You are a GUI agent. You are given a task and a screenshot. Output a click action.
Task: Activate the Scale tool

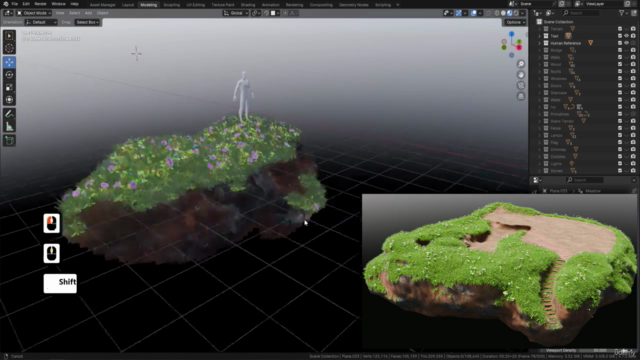9,87
